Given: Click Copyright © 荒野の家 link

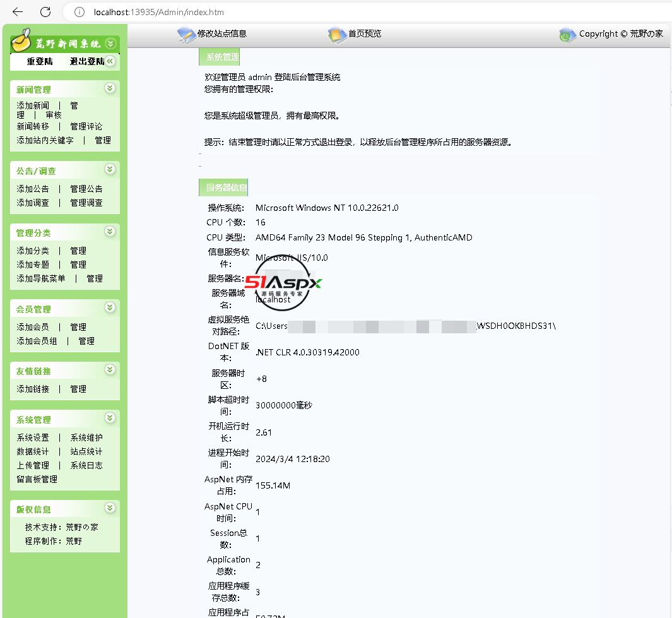Looking at the screenshot, I should tap(621, 33).
